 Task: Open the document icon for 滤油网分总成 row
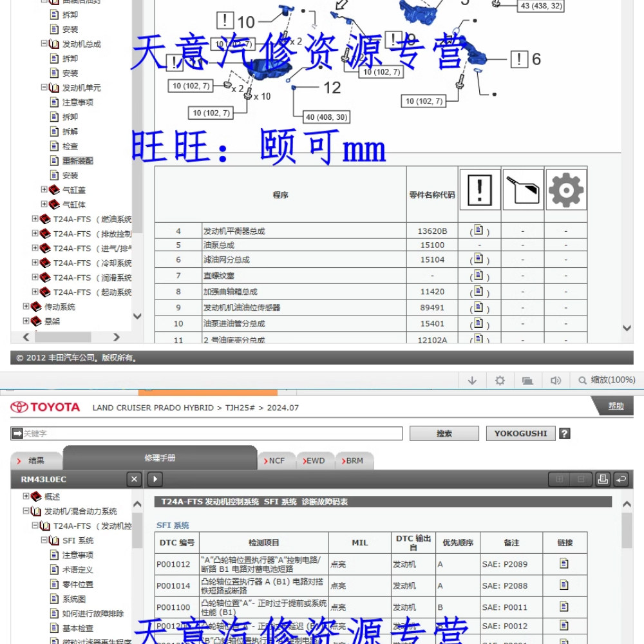tap(478, 259)
